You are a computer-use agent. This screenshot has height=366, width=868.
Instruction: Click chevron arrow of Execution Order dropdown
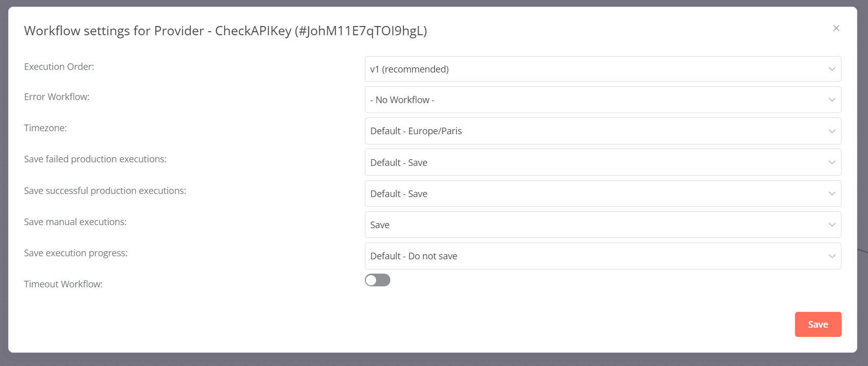tap(832, 69)
